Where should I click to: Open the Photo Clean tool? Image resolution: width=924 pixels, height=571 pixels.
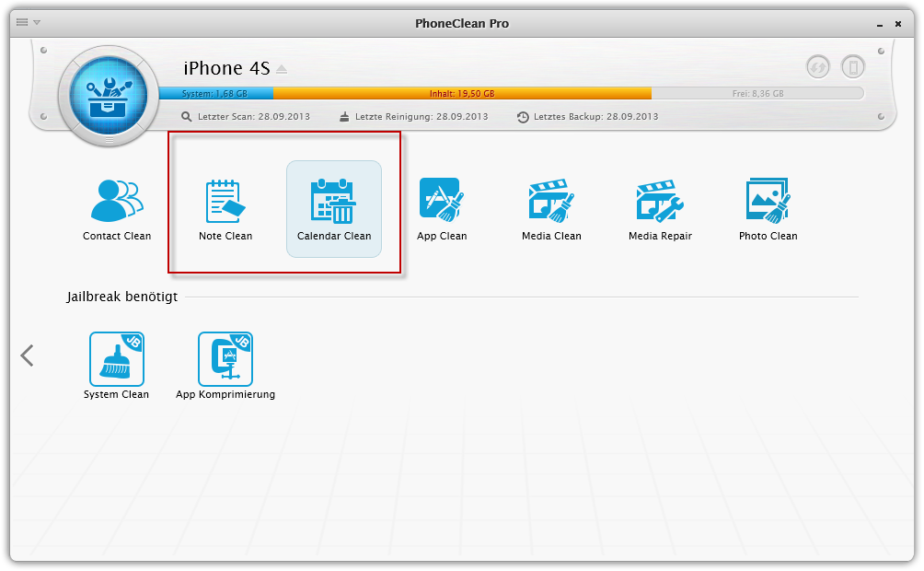pos(768,209)
